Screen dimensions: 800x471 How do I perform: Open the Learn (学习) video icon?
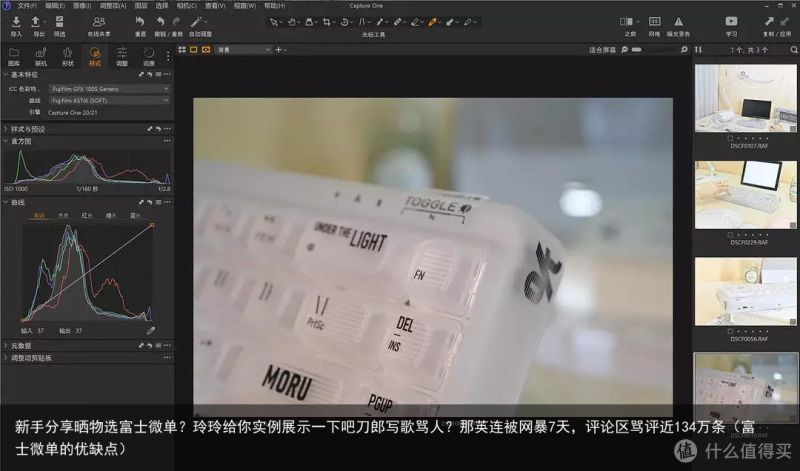pyautogui.click(x=731, y=21)
